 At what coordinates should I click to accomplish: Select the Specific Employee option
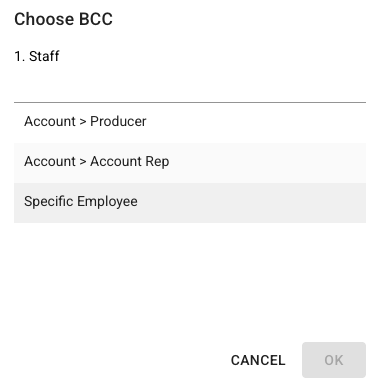pyautogui.click(x=190, y=203)
